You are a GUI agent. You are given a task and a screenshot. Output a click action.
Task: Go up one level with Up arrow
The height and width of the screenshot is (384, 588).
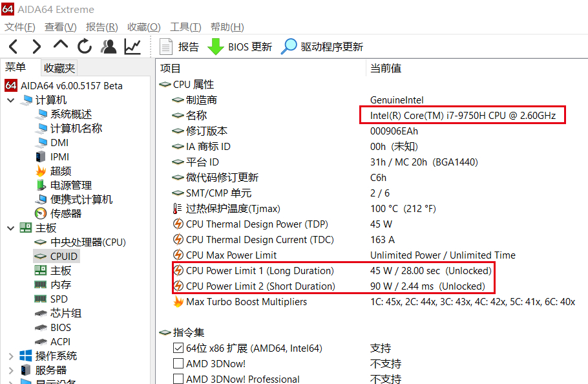tap(60, 45)
